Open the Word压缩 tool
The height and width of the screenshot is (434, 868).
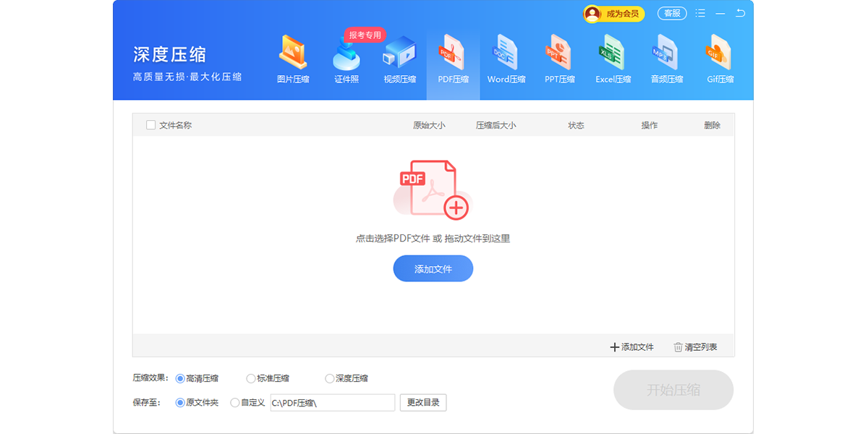pos(506,59)
